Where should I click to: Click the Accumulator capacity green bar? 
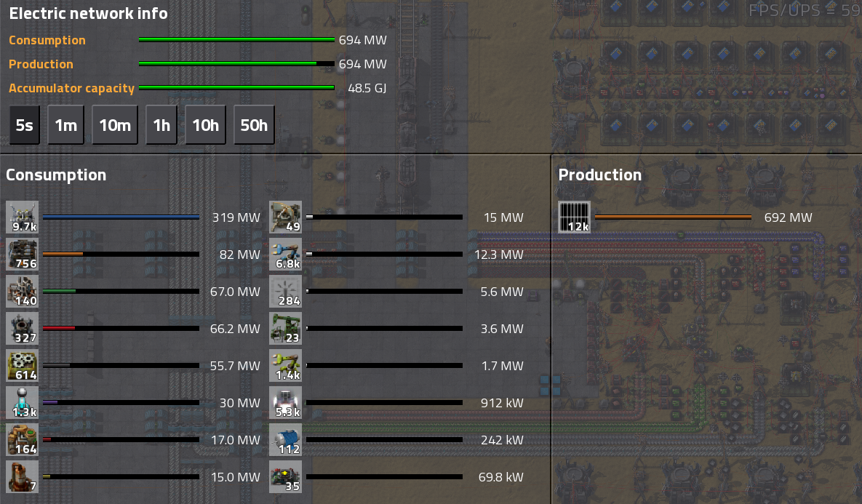coord(237,87)
